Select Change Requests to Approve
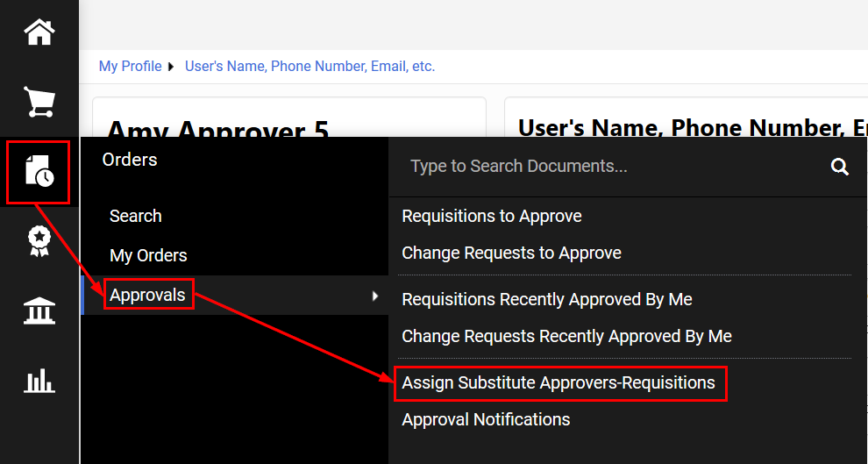Image resolution: width=868 pixels, height=464 pixels. [511, 253]
